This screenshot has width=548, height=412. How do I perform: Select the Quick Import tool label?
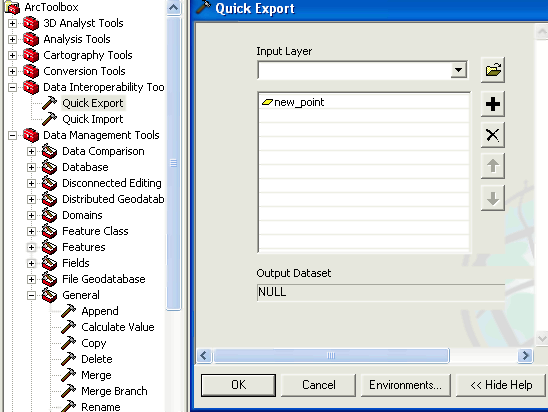[93, 119]
